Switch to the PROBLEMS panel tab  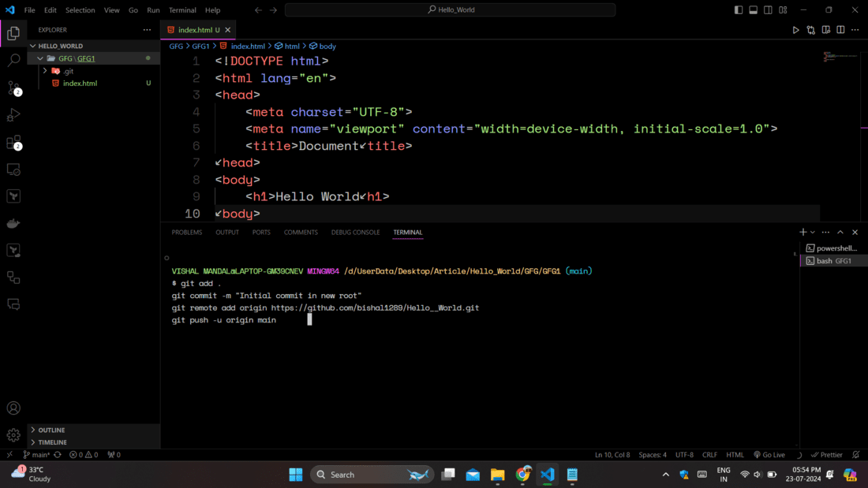[x=187, y=233]
